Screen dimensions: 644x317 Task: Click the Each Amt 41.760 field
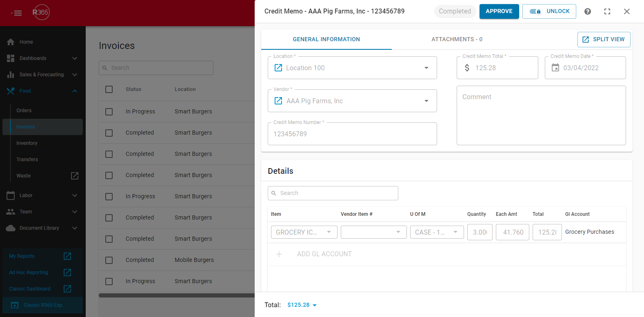point(513,232)
